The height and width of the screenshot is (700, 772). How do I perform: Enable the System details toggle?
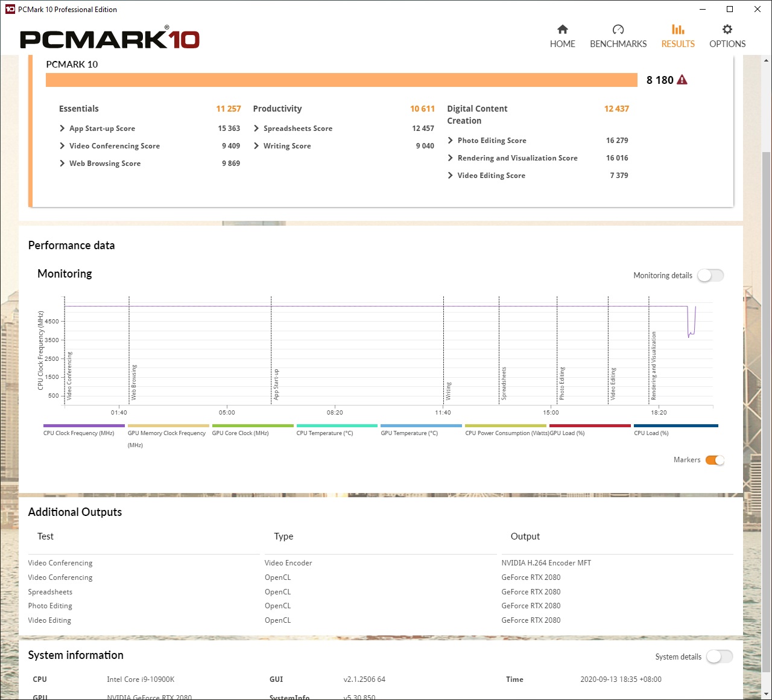719,657
